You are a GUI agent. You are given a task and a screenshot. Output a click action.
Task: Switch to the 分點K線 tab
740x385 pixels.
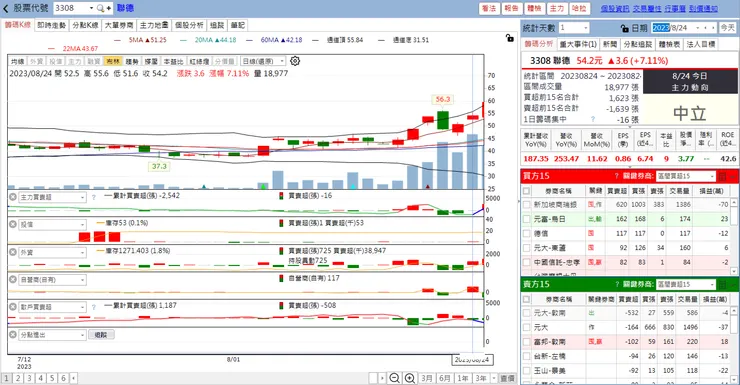[x=85, y=25]
